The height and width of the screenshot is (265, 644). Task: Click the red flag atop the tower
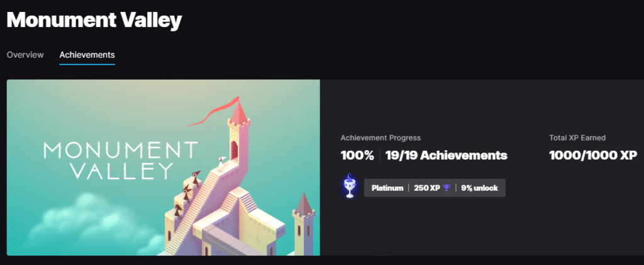click(x=213, y=112)
